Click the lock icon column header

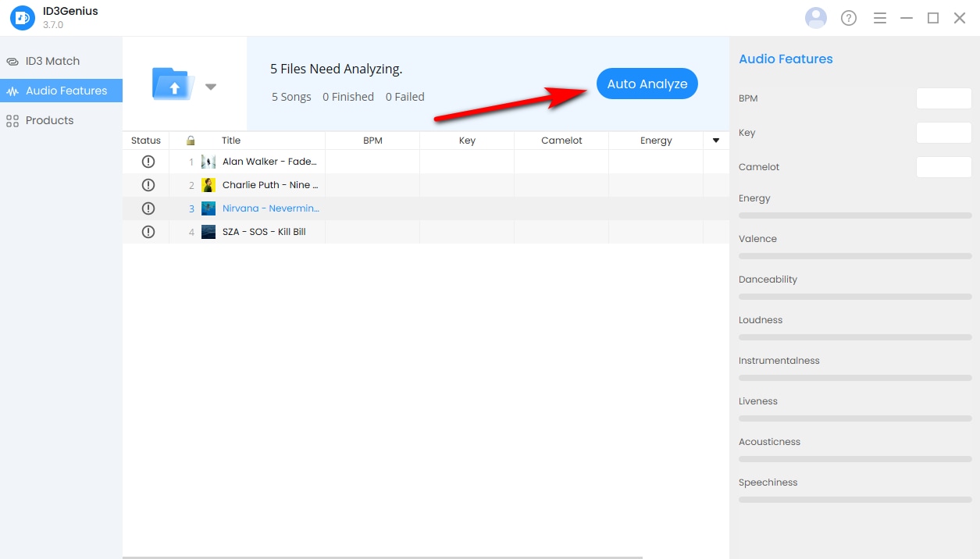point(191,141)
